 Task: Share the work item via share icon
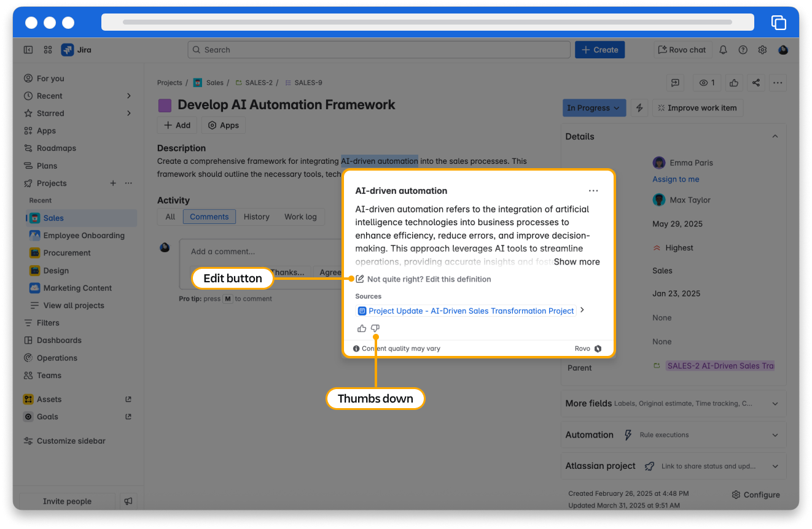(756, 82)
